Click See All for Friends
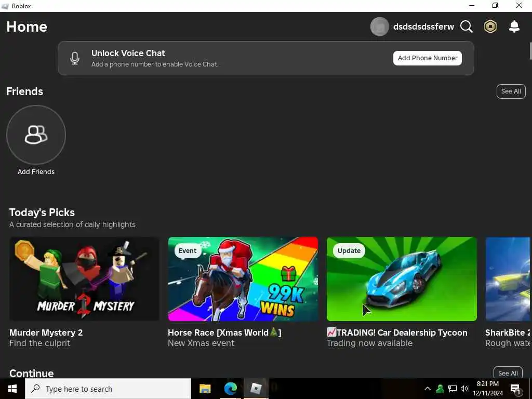The image size is (532, 399). [x=511, y=91]
